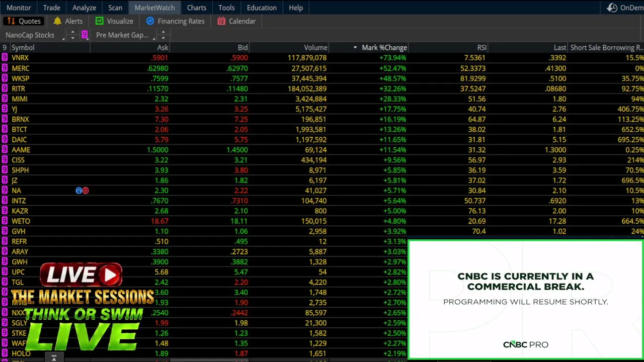
Task: Switch to the Alerts sub-tab
Action: 68,21
